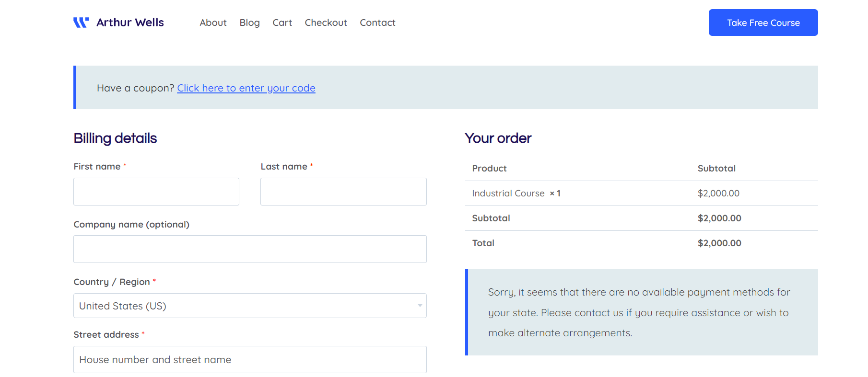Screen dimensions: 868x377
Task: Open the Arthur Wells site title link
Action: [x=130, y=23]
